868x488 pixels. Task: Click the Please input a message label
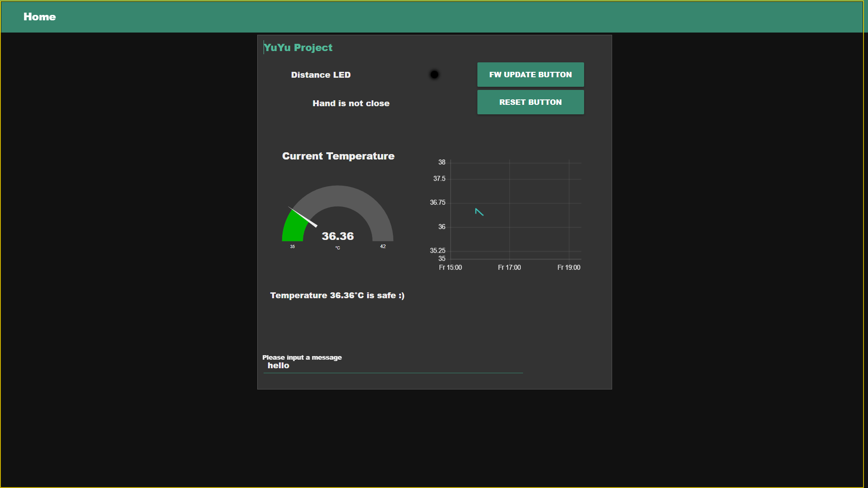pyautogui.click(x=302, y=357)
